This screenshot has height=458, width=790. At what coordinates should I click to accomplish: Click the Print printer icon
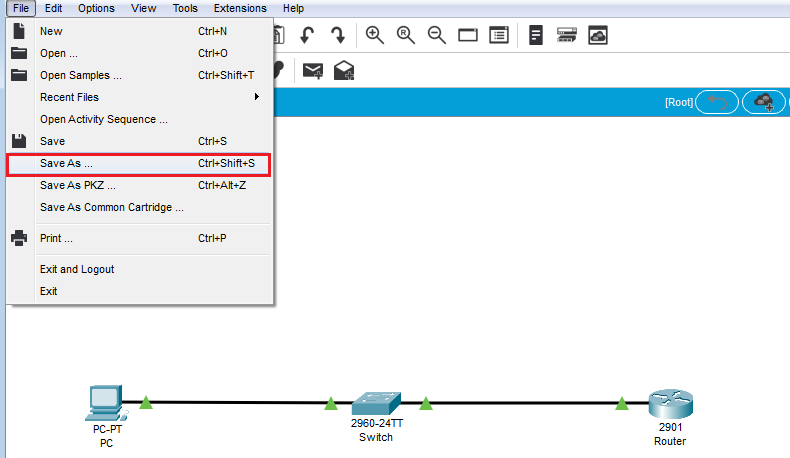coord(19,238)
